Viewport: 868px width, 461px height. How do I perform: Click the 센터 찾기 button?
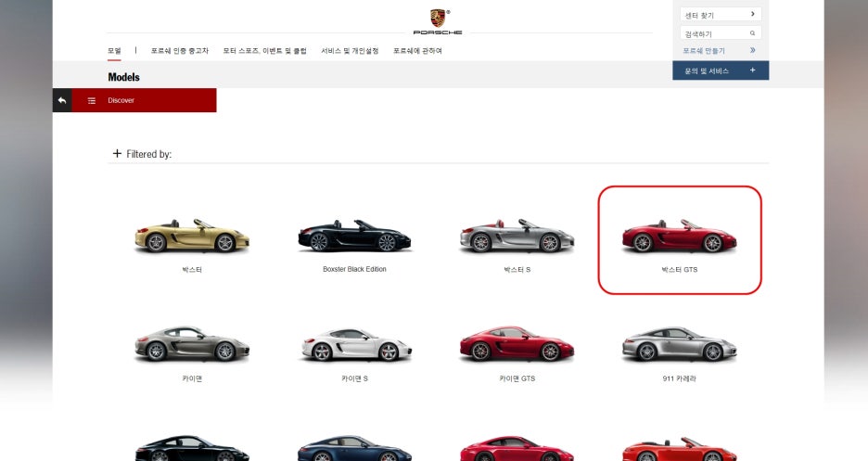pos(721,15)
